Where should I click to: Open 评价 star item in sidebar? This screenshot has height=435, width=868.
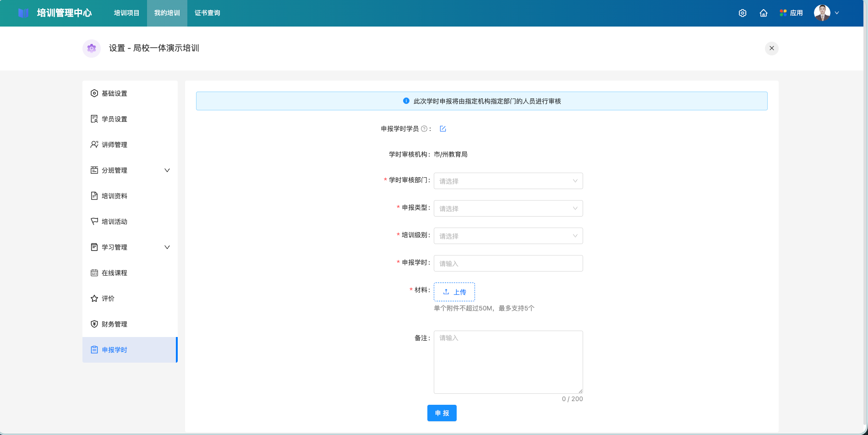pyautogui.click(x=108, y=299)
